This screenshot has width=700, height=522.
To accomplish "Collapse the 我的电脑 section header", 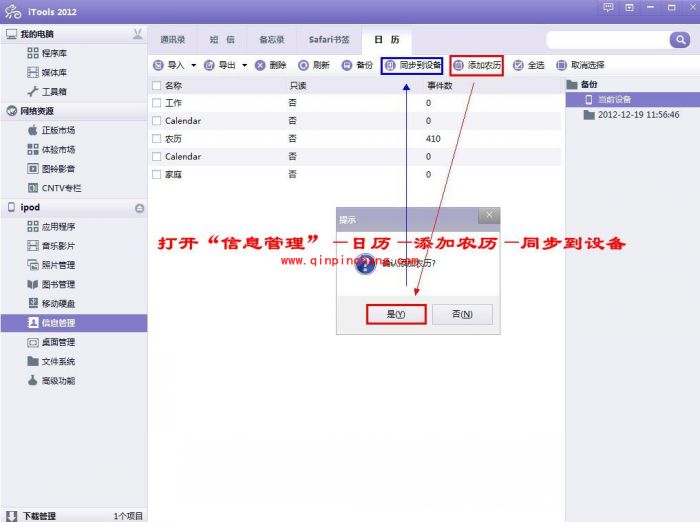I will tap(74, 34).
